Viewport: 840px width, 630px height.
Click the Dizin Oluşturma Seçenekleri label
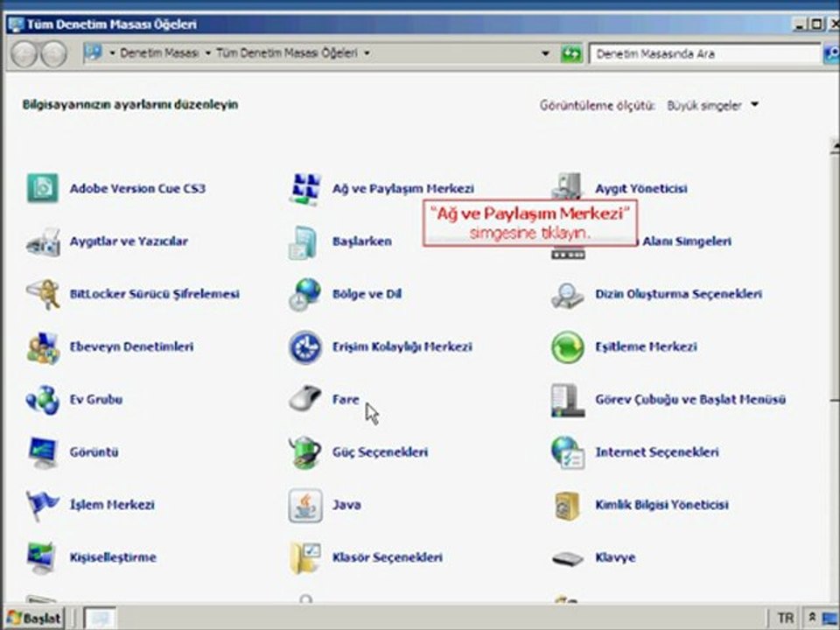pos(678,294)
